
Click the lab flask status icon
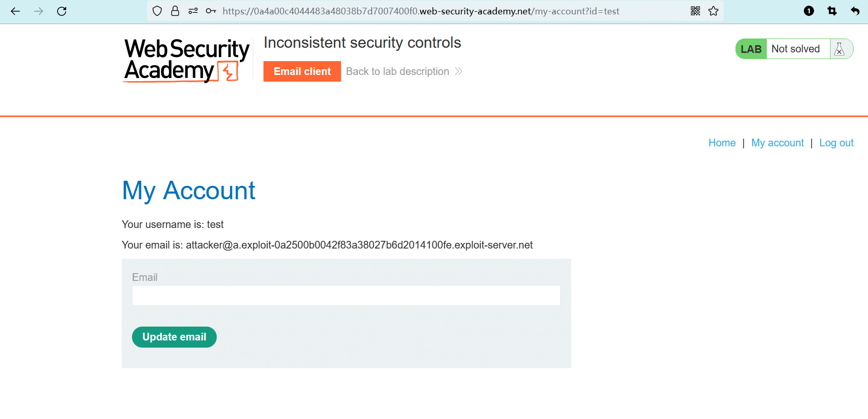[840, 49]
